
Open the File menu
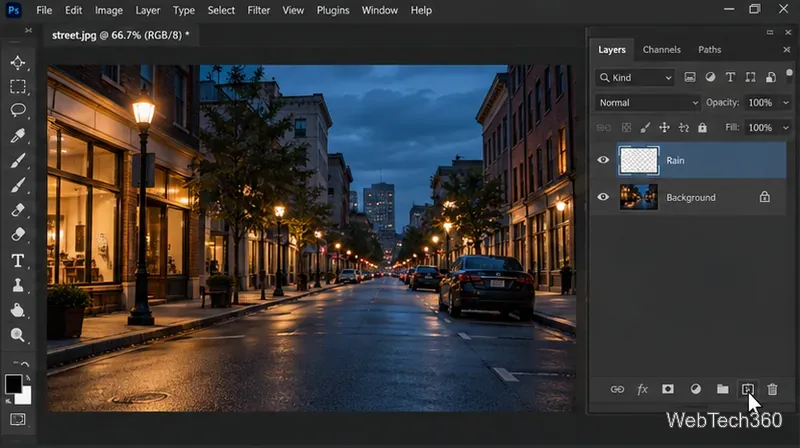click(x=44, y=10)
